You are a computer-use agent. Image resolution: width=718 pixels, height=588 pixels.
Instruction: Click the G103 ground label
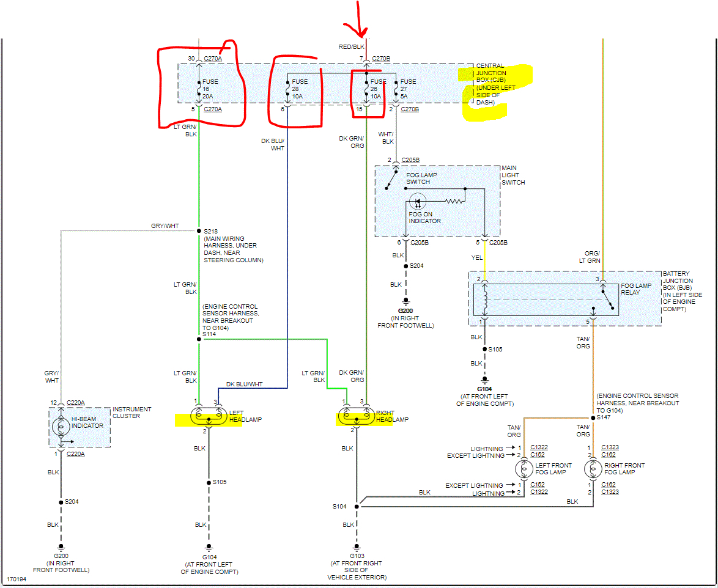[x=357, y=556]
